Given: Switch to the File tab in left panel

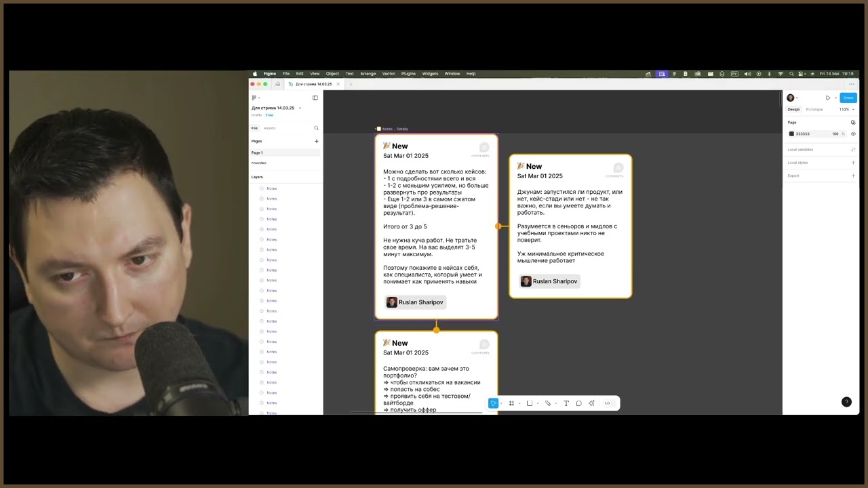Looking at the screenshot, I should click(254, 128).
